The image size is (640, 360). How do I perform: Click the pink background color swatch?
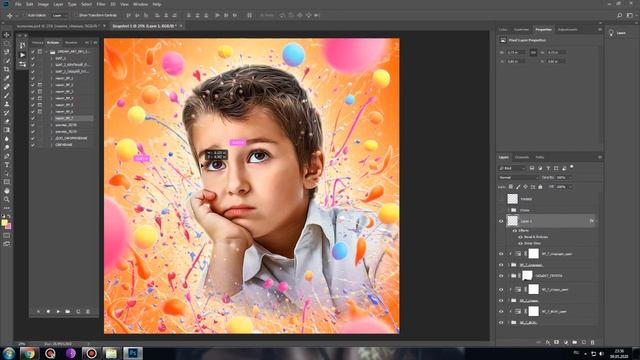coord(9,226)
